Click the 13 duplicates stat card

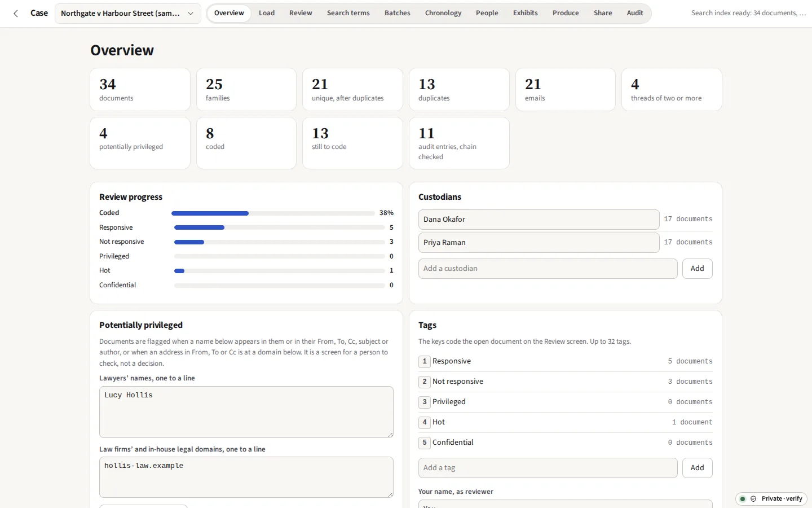click(459, 90)
